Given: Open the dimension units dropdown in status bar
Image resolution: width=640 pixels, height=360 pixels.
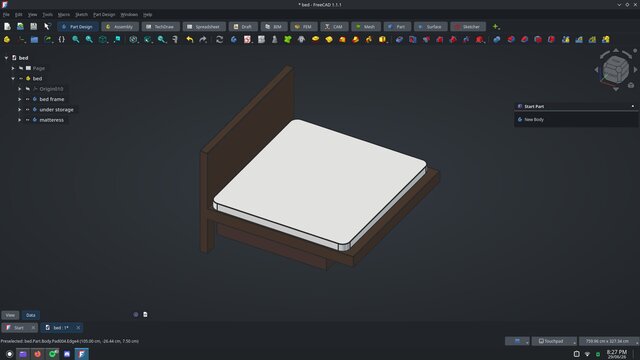Looking at the screenshot, I should [x=609, y=341].
